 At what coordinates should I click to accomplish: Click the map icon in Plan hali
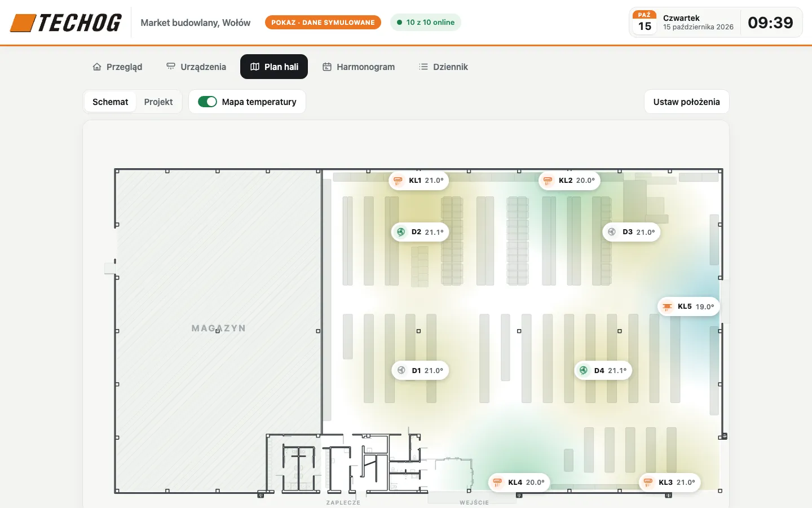click(x=255, y=67)
